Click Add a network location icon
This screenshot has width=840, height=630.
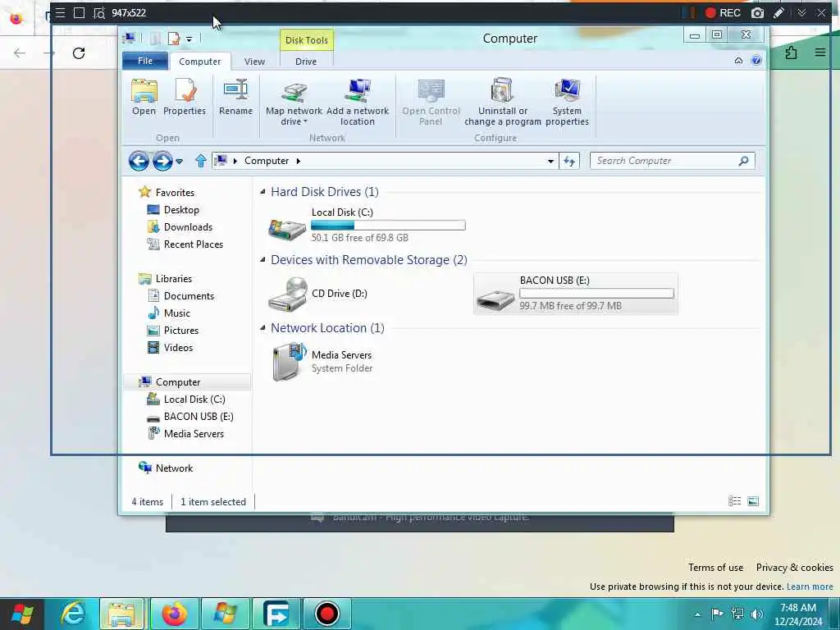(358, 91)
